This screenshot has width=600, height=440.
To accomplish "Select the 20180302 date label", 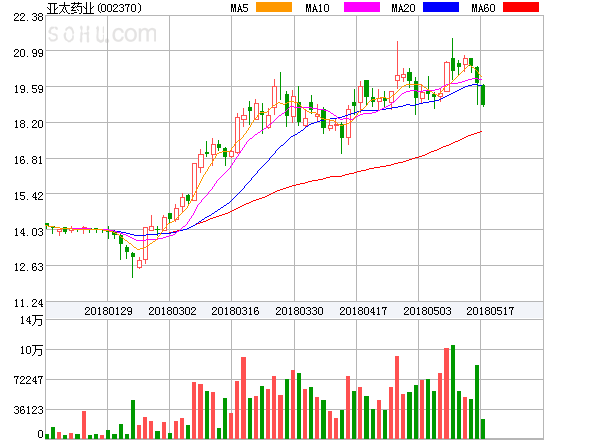I will point(172,311).
